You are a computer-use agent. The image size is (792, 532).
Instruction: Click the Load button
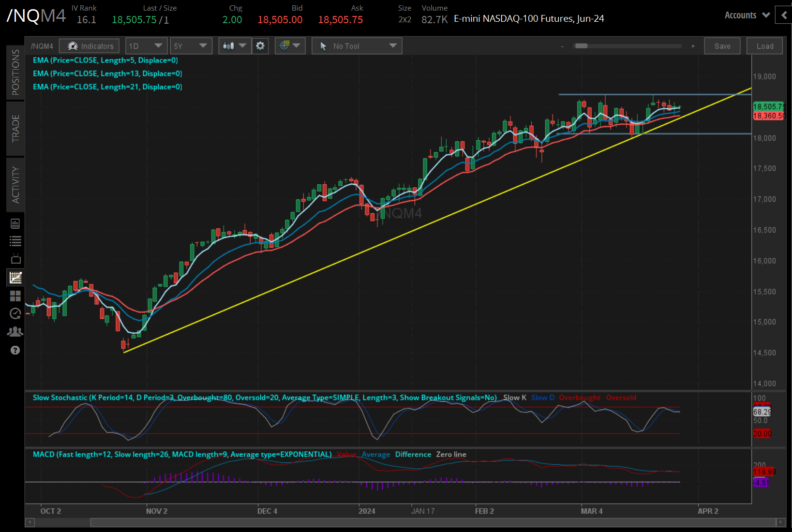[x=764, y=45]
